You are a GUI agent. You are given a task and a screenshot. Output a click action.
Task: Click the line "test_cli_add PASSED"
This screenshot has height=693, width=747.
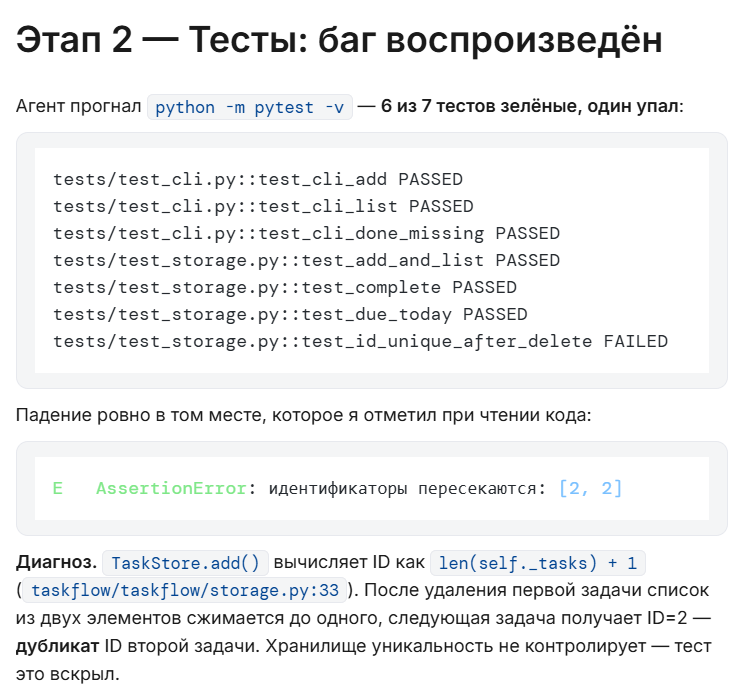pyautogui.click(x=258, y=180)
